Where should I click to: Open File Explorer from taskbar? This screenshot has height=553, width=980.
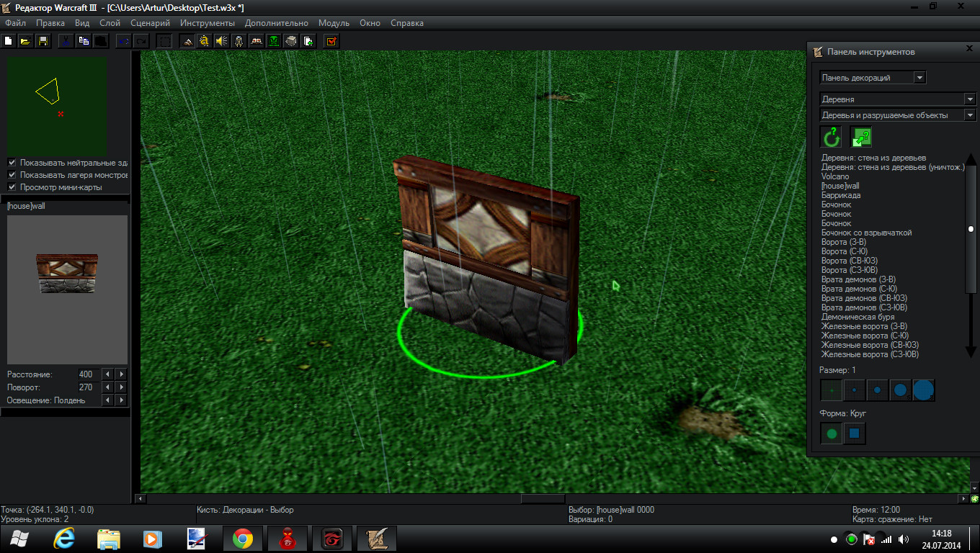pyautogui.click(x=109, y=539)
